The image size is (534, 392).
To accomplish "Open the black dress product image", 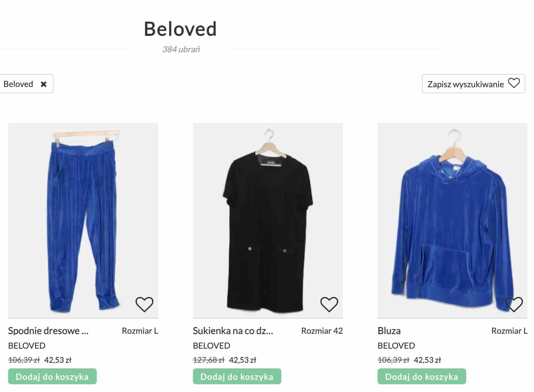I will (268, 220).
